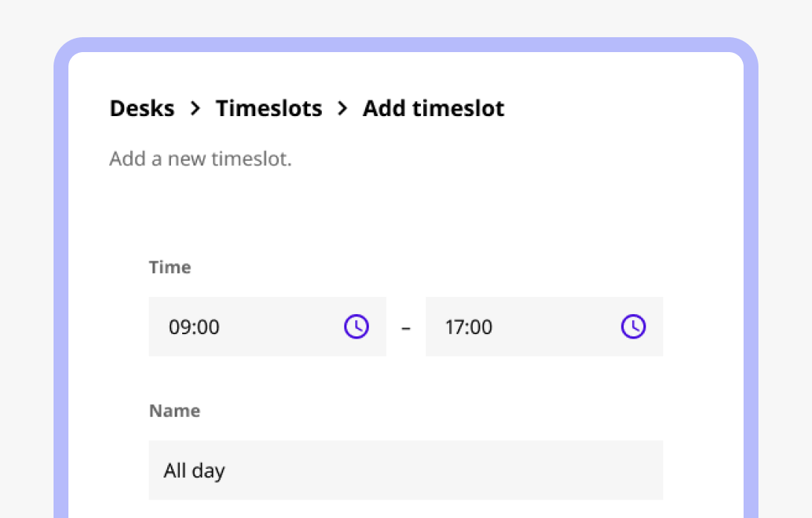Image resolution: width=812 pixels, height=518 pixels.
Task: Place cursor on the 09:00 value
Action: pos(194,327)
